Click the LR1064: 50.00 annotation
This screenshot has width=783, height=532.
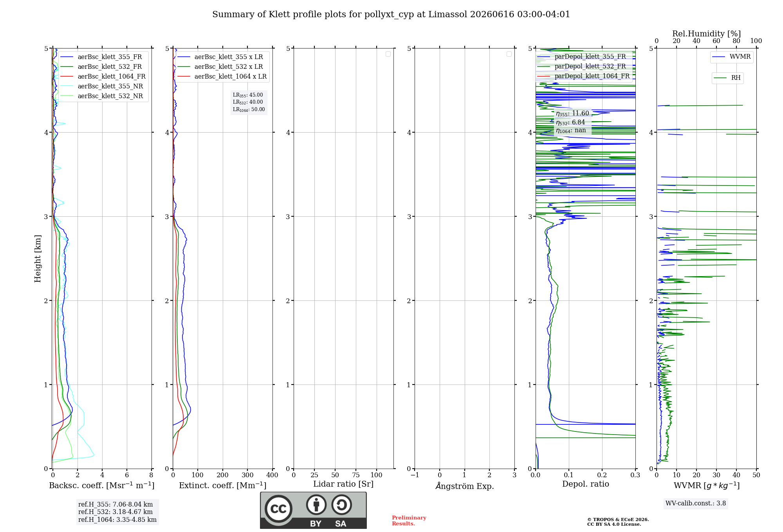click(249, 110)
